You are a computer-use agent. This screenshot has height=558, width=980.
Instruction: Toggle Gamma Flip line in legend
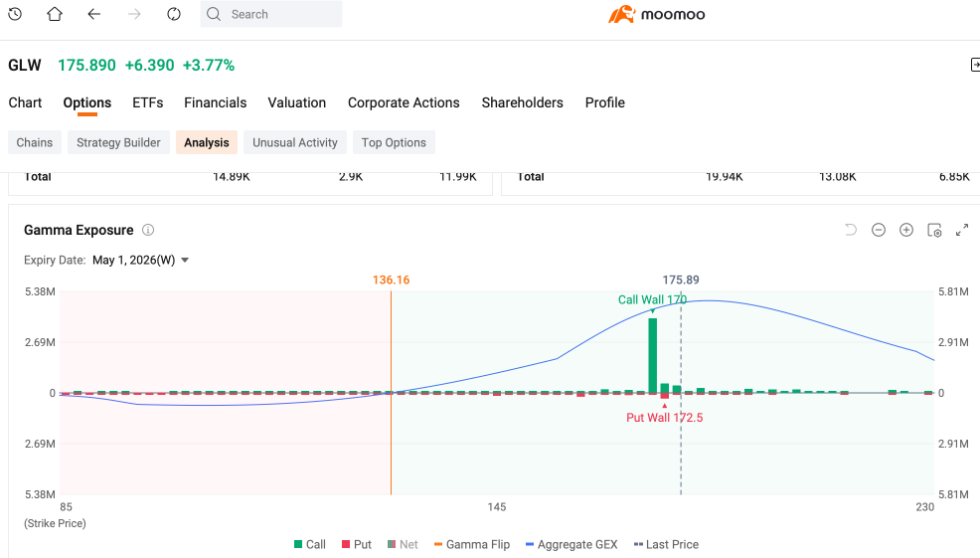[x=472, y=544]
